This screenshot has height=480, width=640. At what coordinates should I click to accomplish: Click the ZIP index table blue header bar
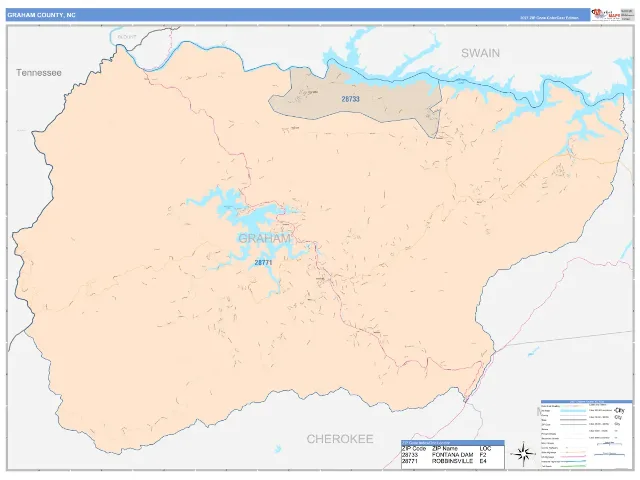pos(453,442)
